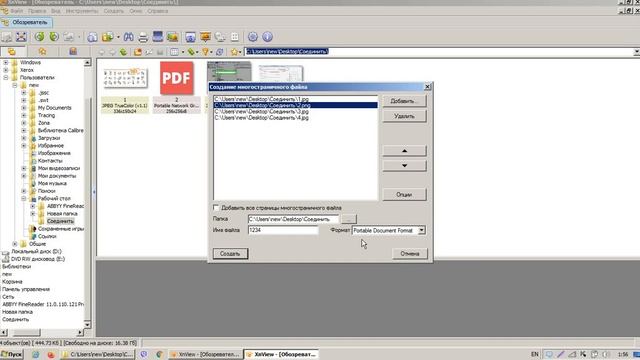Open the Создать menu

[113, 11]
